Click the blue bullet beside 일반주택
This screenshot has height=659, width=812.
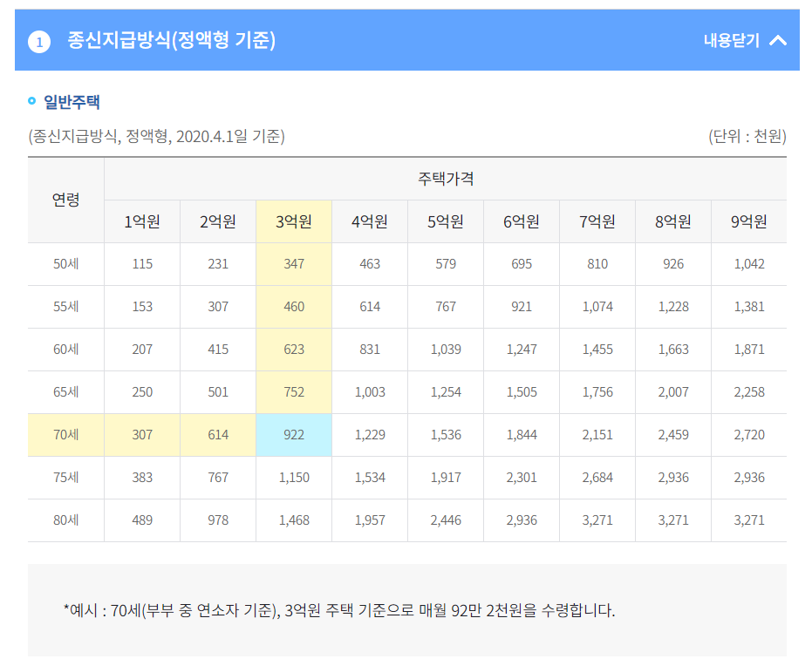[31, 101]
